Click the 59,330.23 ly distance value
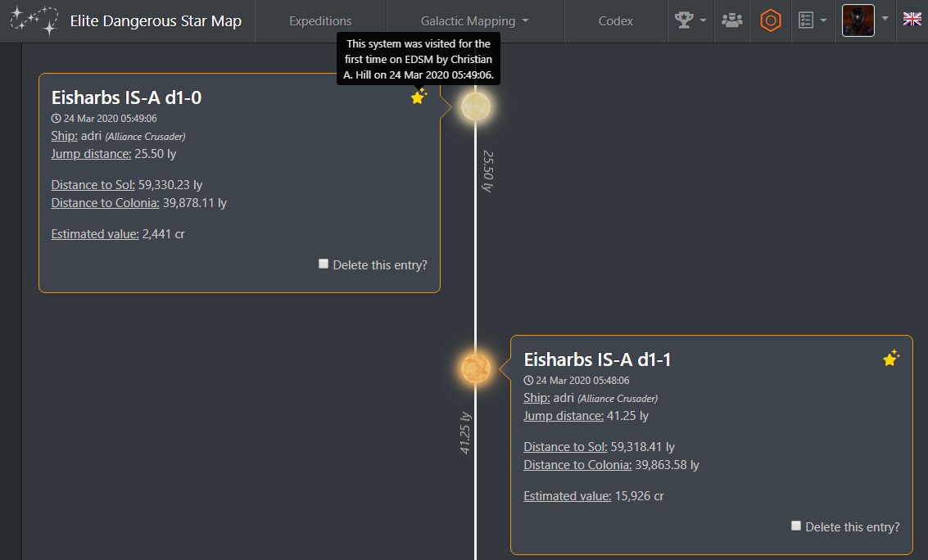Screen dimensions: 928x560 point(170,185)
